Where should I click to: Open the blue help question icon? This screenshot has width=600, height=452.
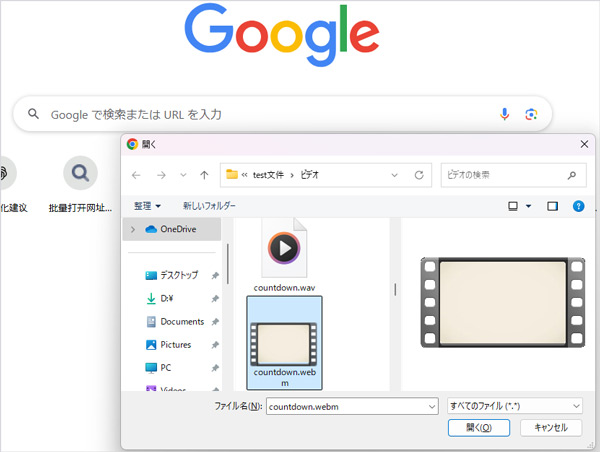pos(578,206)
